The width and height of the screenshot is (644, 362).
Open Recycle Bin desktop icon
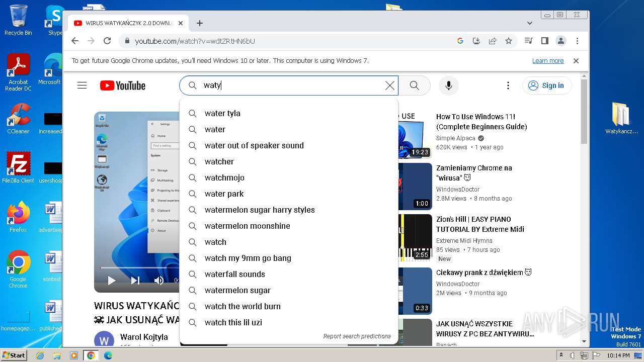pos(18,20)
